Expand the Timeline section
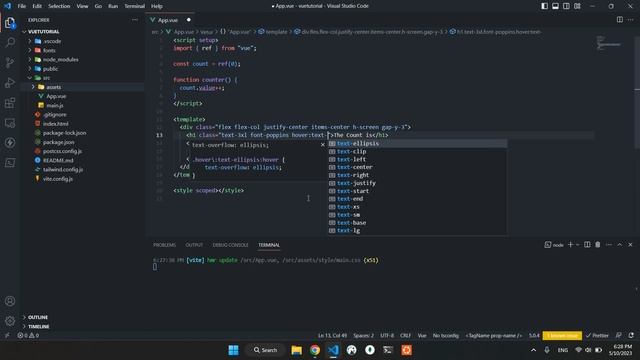This screenshot has width=640, height=360. coord(39,327)
